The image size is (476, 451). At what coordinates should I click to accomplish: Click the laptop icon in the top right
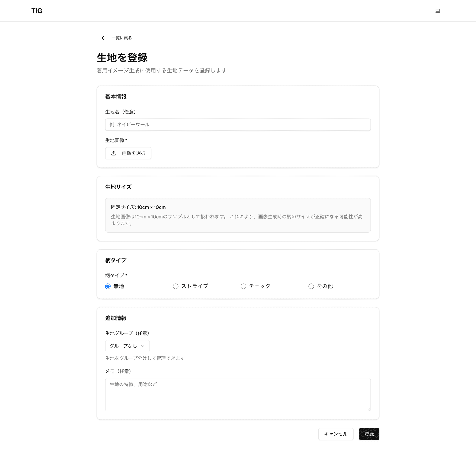click(x=438, y=11)
